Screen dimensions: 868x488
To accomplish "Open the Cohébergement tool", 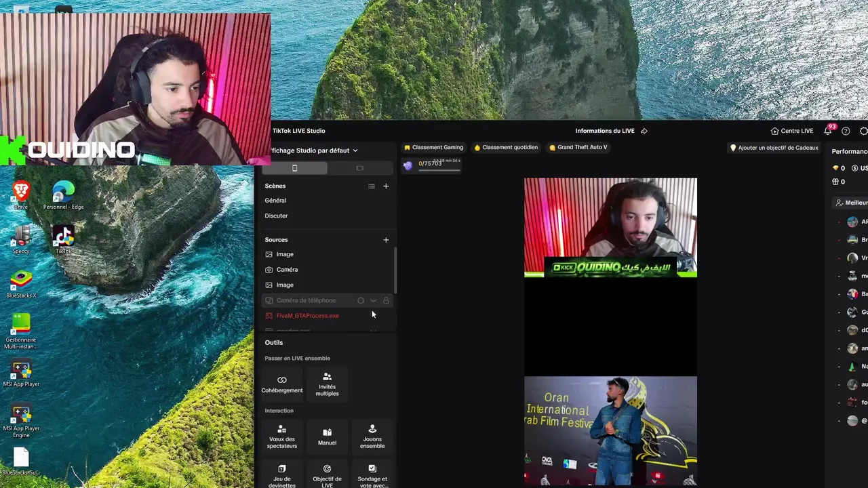I will click(x=282, y=385).
